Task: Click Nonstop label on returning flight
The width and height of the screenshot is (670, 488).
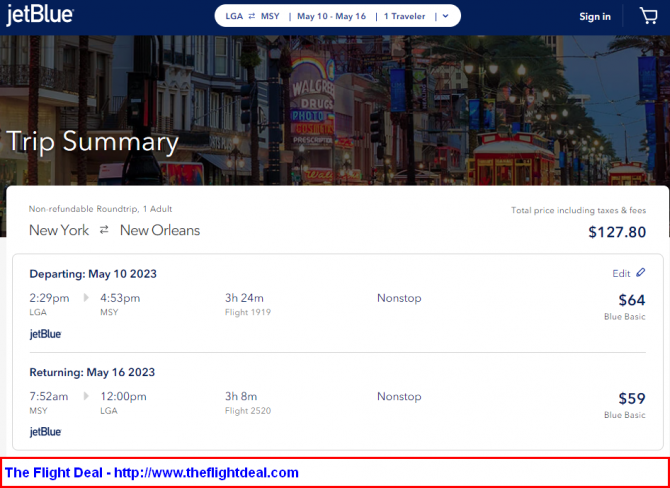Action: click(x=399, y=396)
